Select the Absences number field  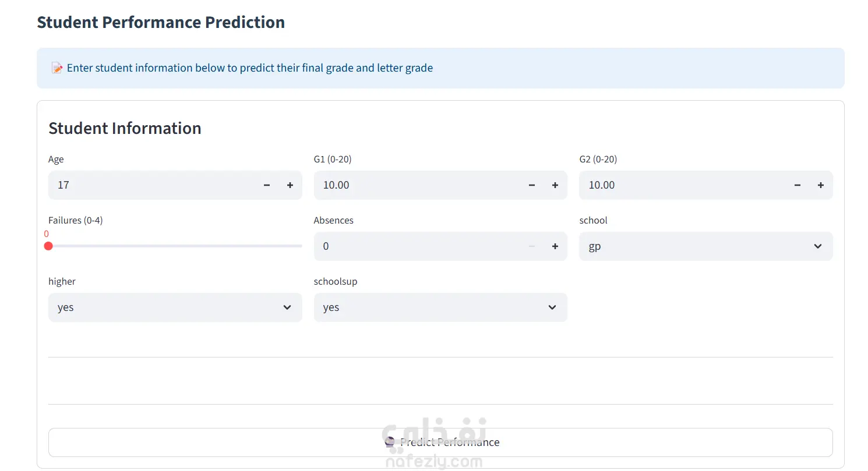click(x=417, y=246)
